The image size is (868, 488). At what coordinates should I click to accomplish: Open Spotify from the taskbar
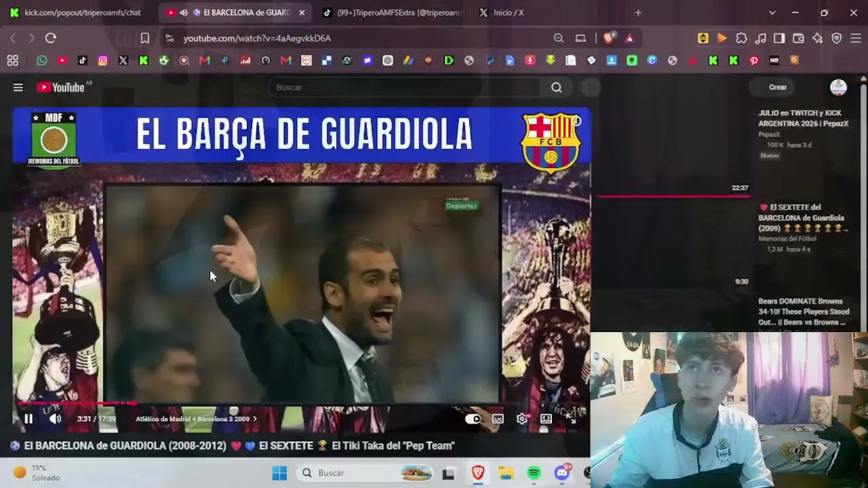click(534, 473)
